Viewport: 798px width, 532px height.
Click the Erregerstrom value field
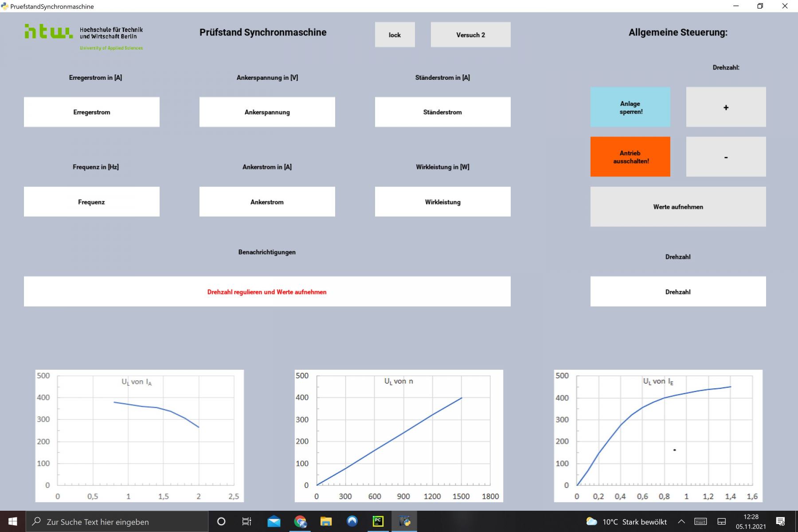click(x=92, y=112)
